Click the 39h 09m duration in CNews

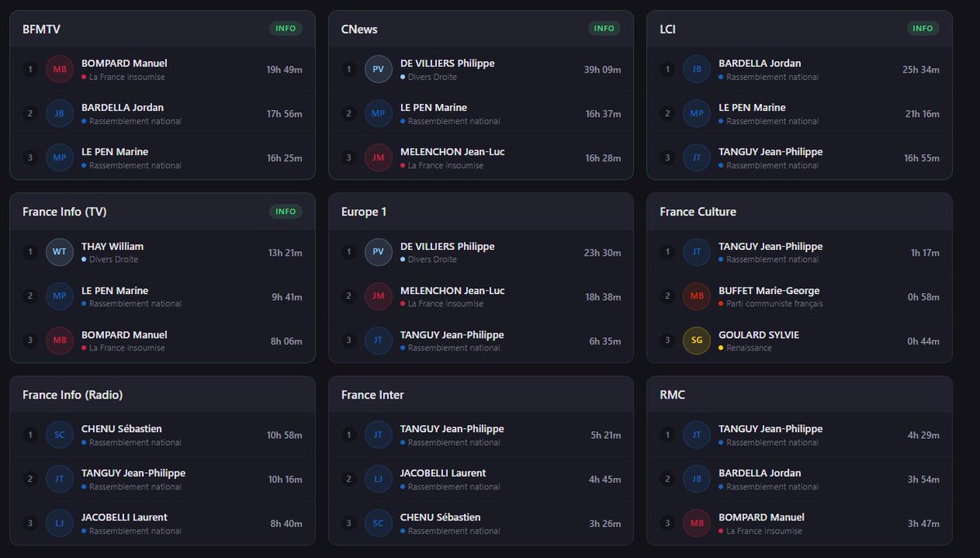click(603, 69)
